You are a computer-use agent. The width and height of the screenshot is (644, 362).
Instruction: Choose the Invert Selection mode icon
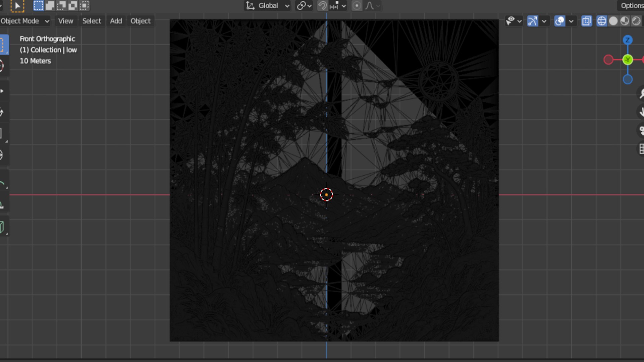[72, 5]
